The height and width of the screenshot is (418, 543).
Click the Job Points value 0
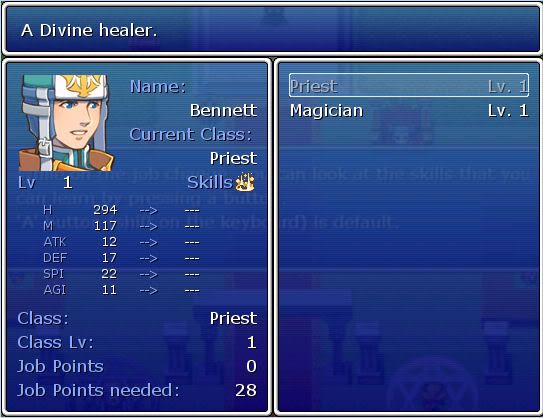[x=251, y=366]
